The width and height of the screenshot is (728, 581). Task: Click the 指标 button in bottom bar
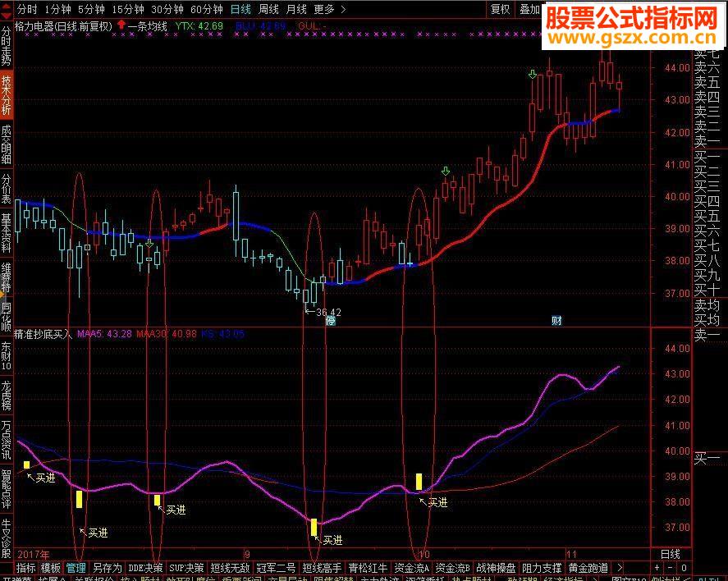(x=26, y=568)
